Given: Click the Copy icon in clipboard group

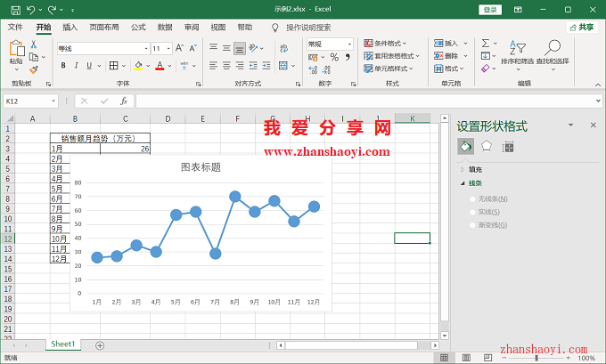Looking at the screenshot, I should pos(34,57).
